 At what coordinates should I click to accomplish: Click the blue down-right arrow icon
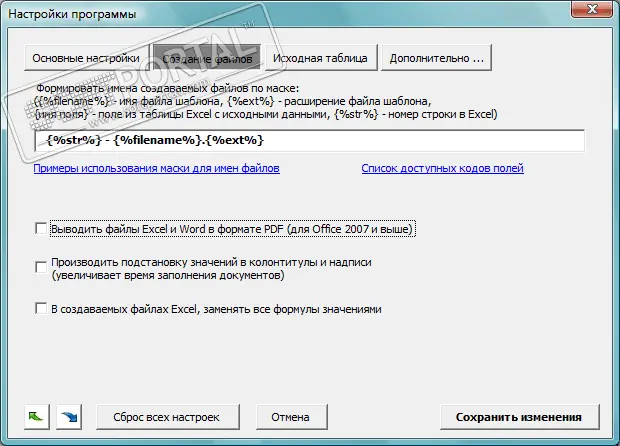pos(66,416)
